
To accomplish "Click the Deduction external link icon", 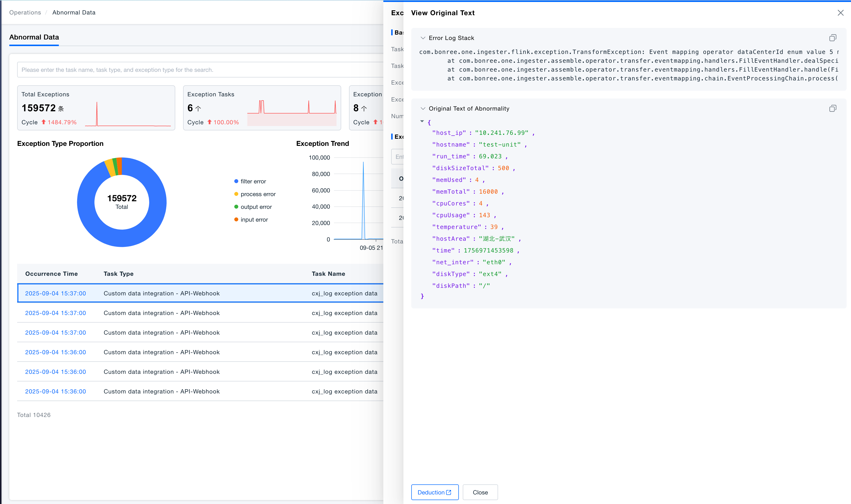I will pyautogui.click(x=449, y=492).
